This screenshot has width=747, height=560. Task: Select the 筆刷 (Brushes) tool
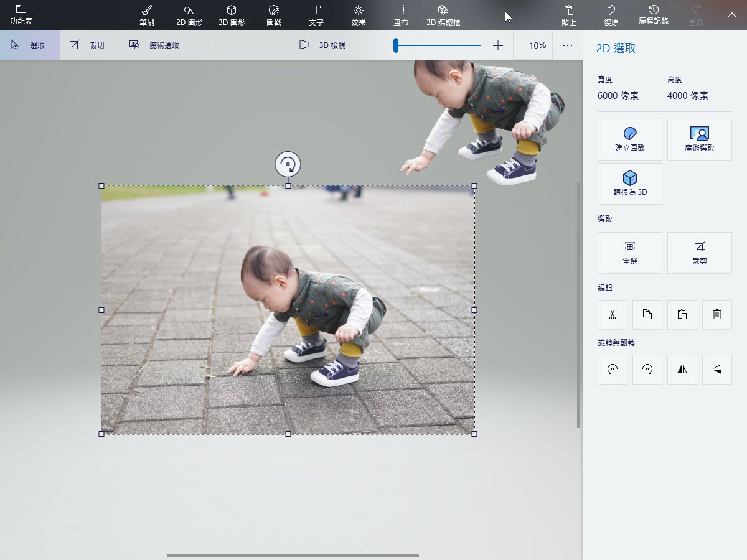(147, 15)
